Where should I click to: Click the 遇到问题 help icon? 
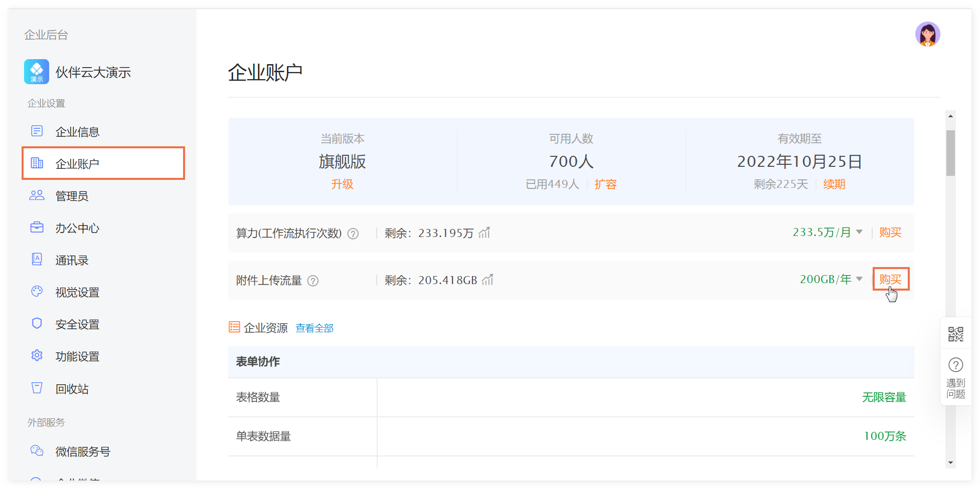[955, 365]
